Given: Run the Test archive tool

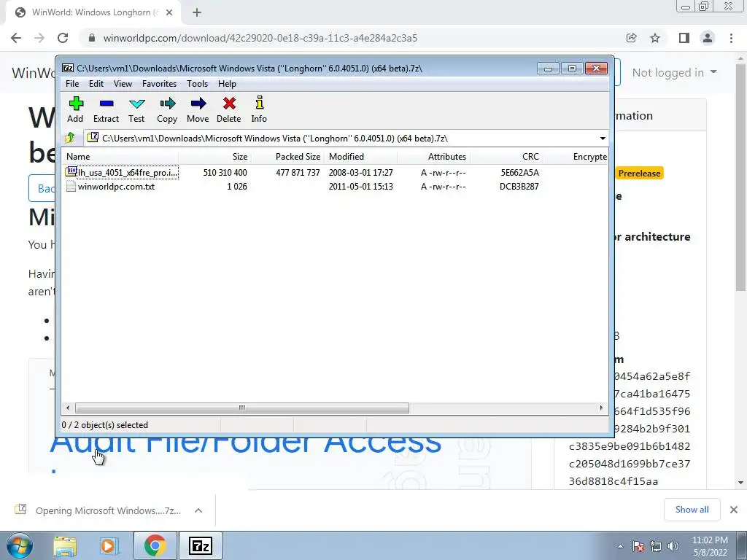Looking at the screenshot, I should coord(136,109).
